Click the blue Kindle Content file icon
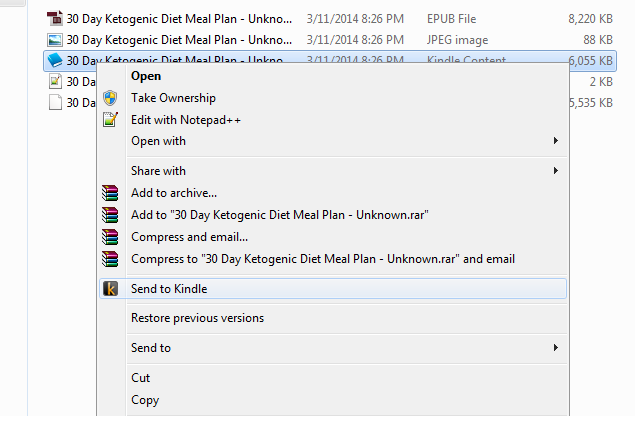 click(55, 60)
